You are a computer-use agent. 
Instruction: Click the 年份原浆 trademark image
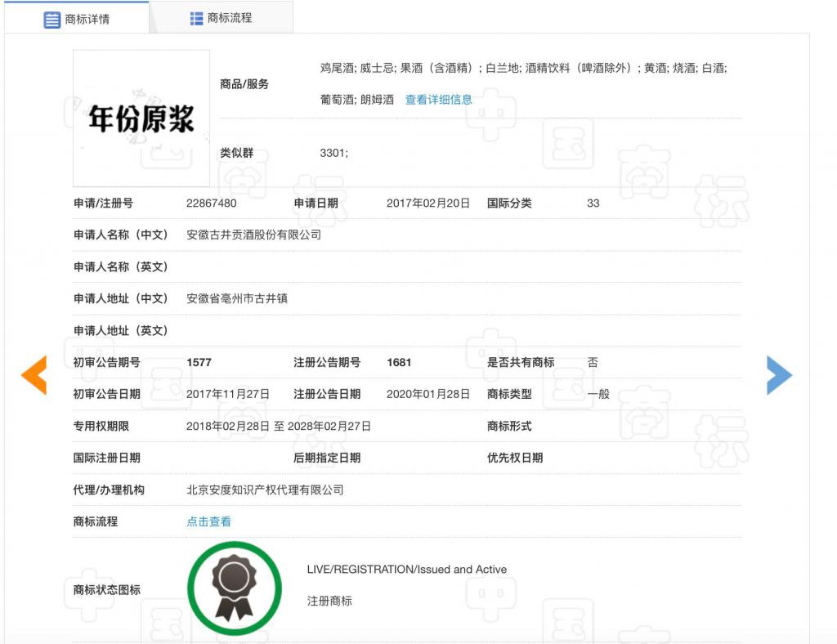pyautogui.click(x=141, y=119)
